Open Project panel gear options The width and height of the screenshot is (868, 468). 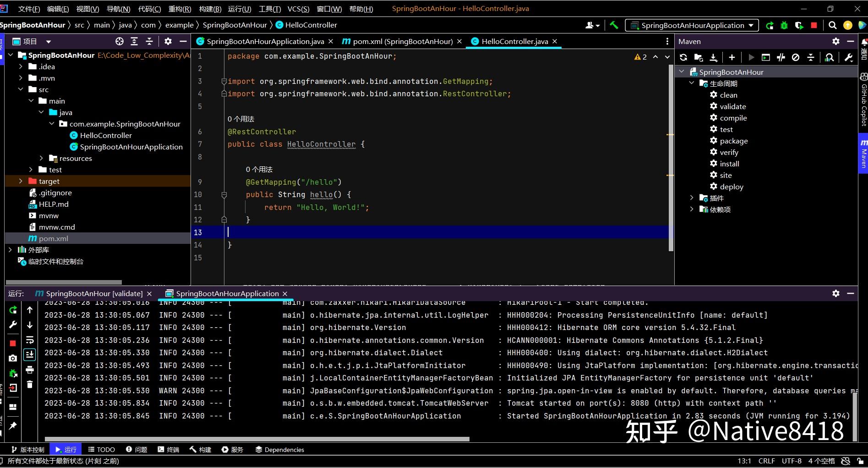[168, 41]
